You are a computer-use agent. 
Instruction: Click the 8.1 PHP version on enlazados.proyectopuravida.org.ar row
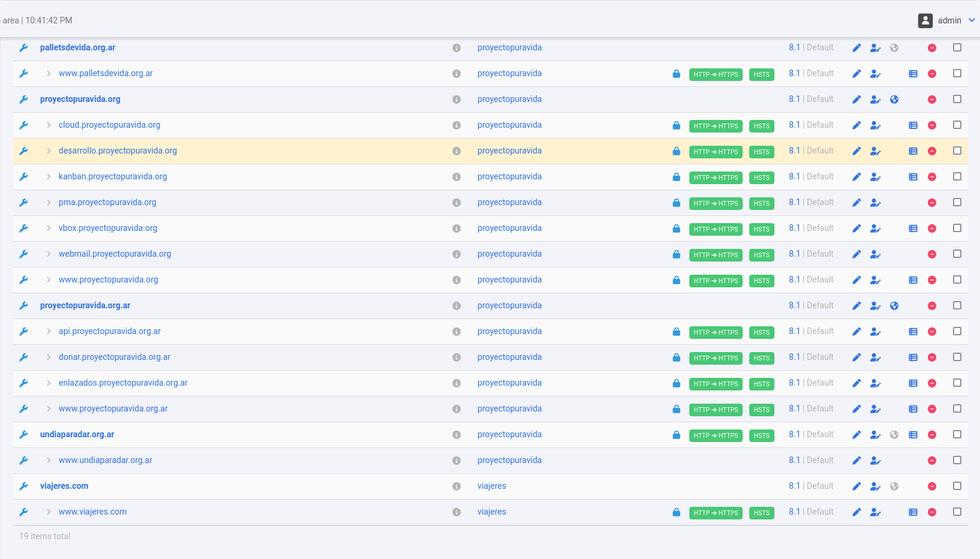[794, 383]
